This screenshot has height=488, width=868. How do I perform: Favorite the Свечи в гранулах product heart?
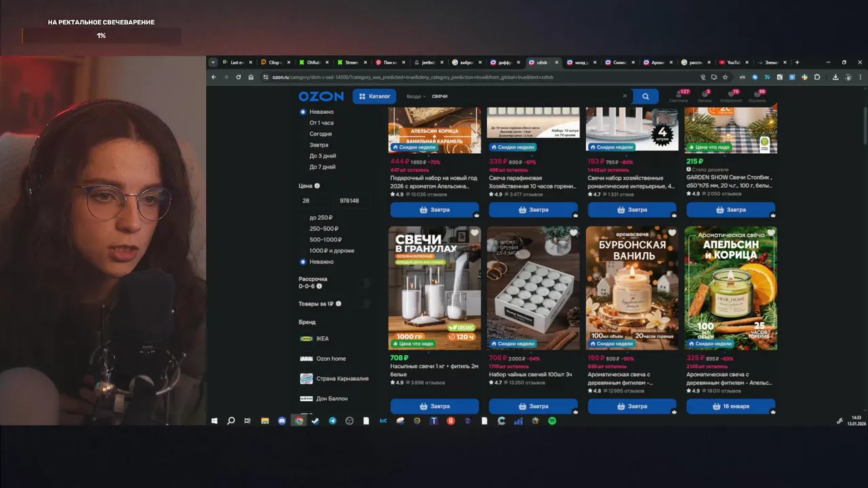pos(474,233)
